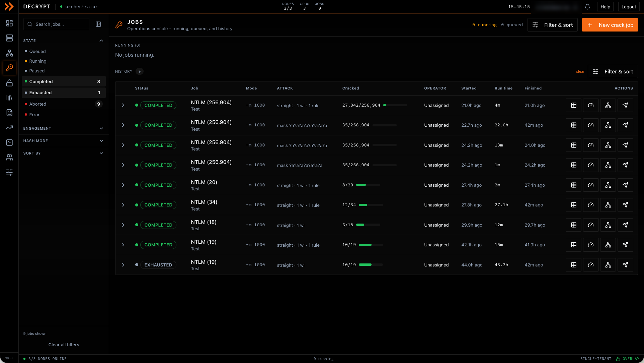Click send icon for NTLM (34) job

(625, 205)
